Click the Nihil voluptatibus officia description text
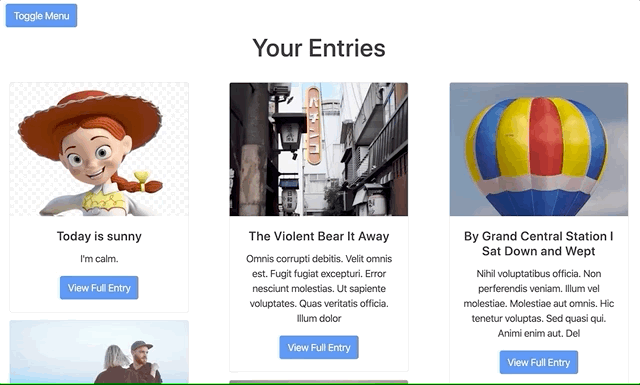This screenshot has width=640, height=385. coord(539,303)
